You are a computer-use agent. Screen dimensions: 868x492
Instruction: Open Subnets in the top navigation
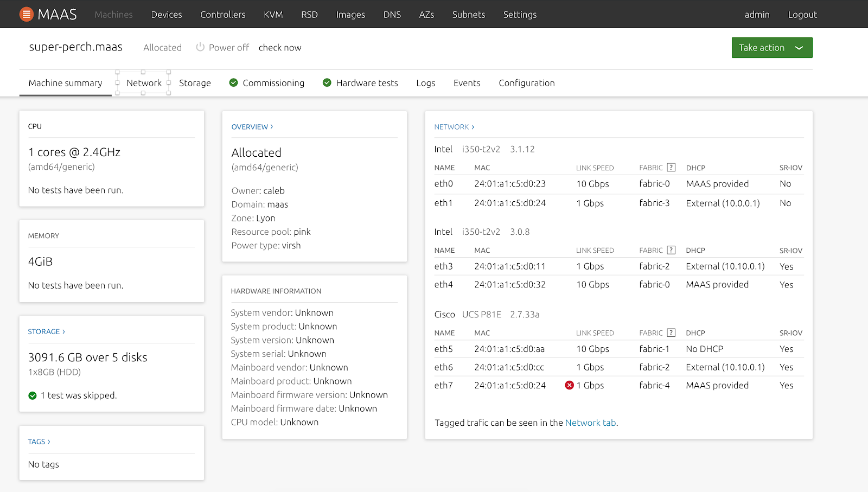[x=468, y=15]
